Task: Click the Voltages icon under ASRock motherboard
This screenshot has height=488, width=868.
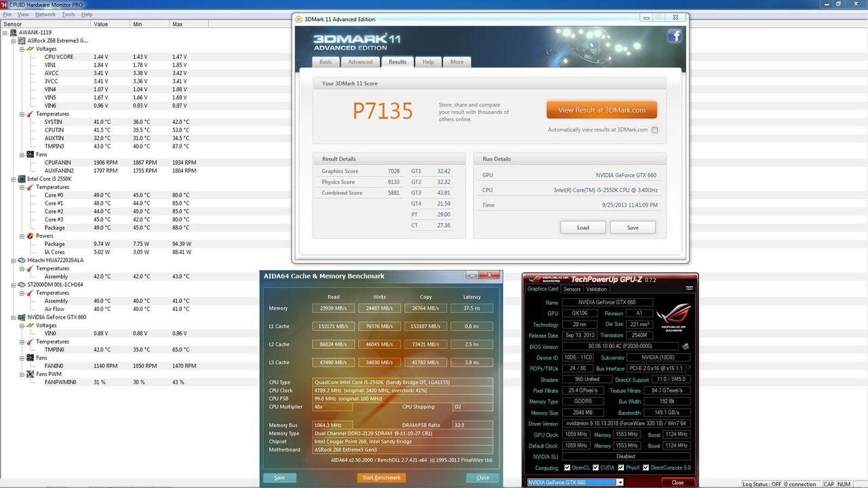Action: click(x=30, y=49)
